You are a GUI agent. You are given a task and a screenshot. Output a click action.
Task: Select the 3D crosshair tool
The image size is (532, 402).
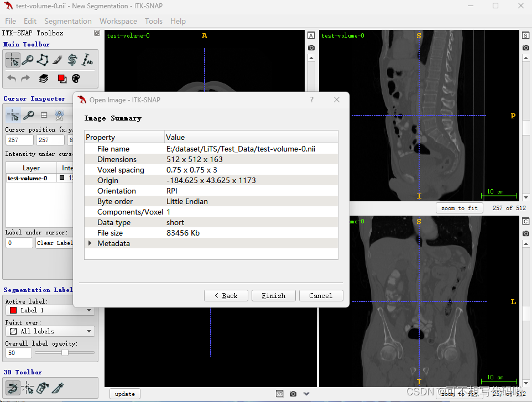click(x=28, y=387)
